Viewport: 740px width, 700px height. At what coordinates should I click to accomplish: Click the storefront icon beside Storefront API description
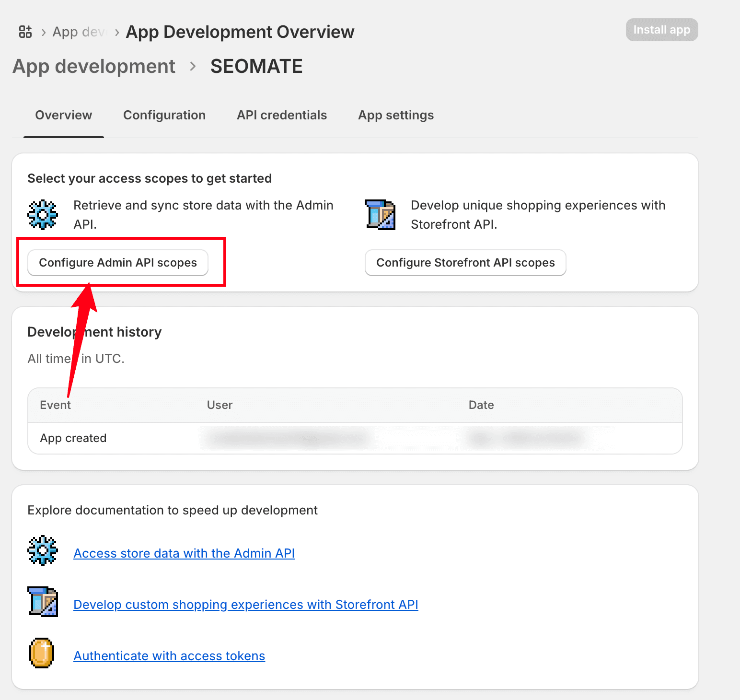[x=380, y=215]
